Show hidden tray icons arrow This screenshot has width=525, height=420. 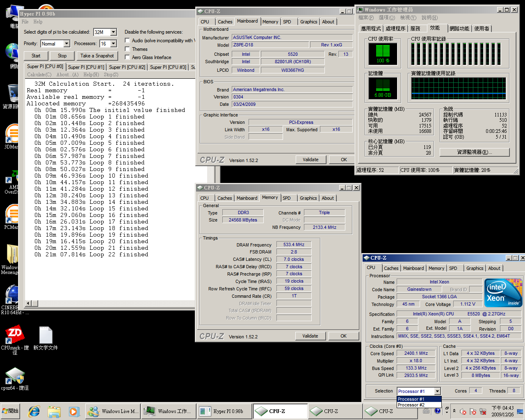(454, 411)
